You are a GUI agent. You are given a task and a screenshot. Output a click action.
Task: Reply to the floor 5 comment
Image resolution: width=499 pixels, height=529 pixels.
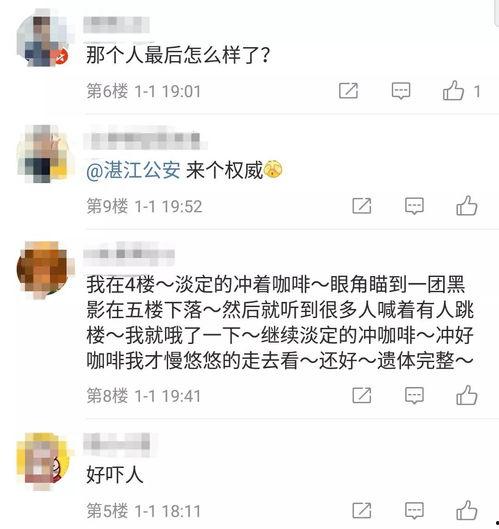click(414, 510)
